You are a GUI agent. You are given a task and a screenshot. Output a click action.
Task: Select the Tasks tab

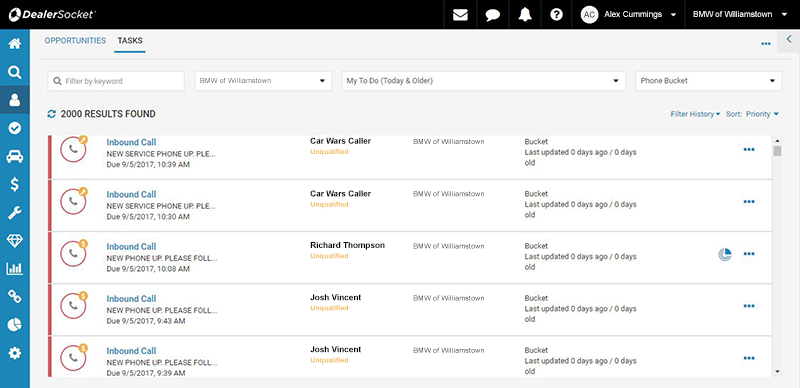coord(130,41)
